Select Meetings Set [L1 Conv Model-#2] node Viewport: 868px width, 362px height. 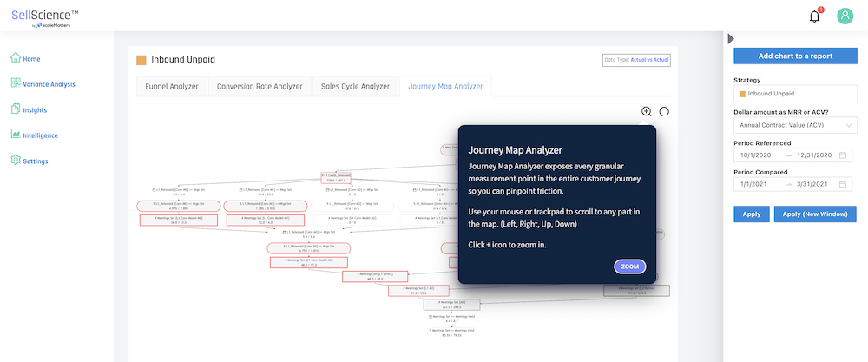(352, 220)
